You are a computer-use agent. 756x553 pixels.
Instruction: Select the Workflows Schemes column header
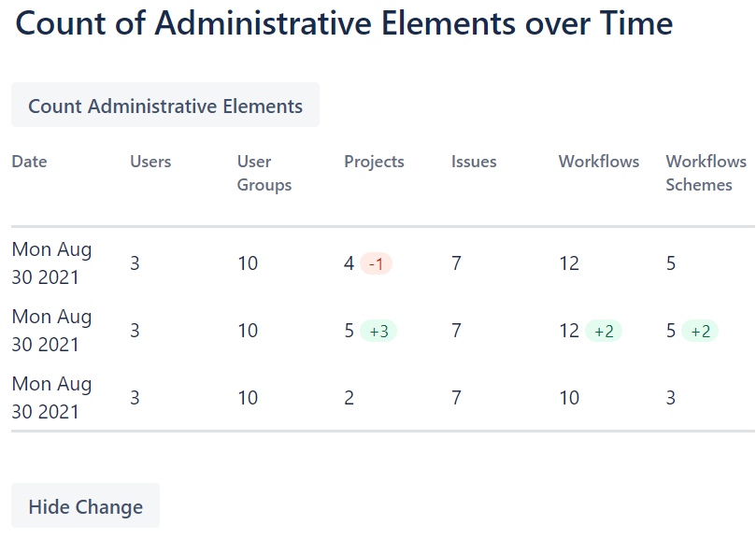pyautogui.click(x=706, y=173)
